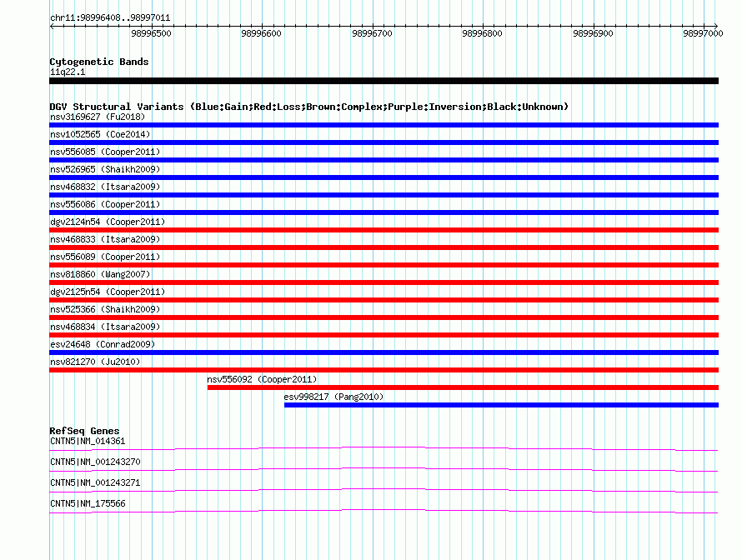Click the RefSeq Genes track title
The width and height of the screenshot is (742, 560).
[x=84, y=431]
